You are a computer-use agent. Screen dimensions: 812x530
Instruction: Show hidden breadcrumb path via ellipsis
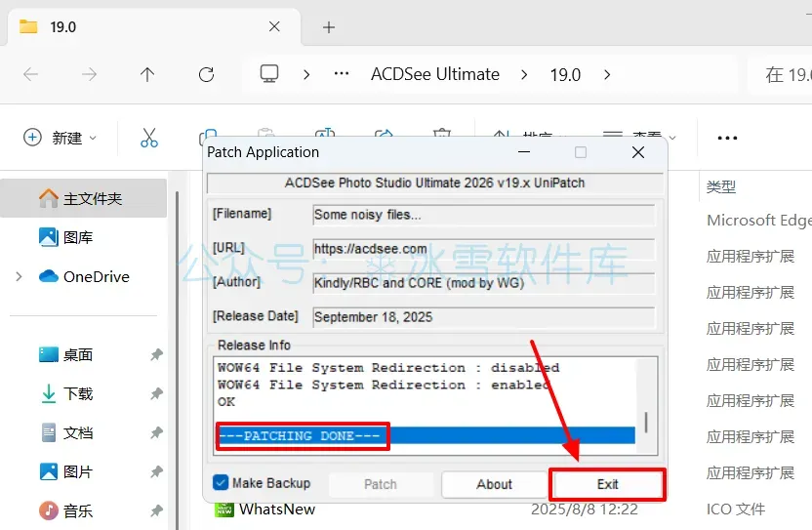tap(342, 74)
